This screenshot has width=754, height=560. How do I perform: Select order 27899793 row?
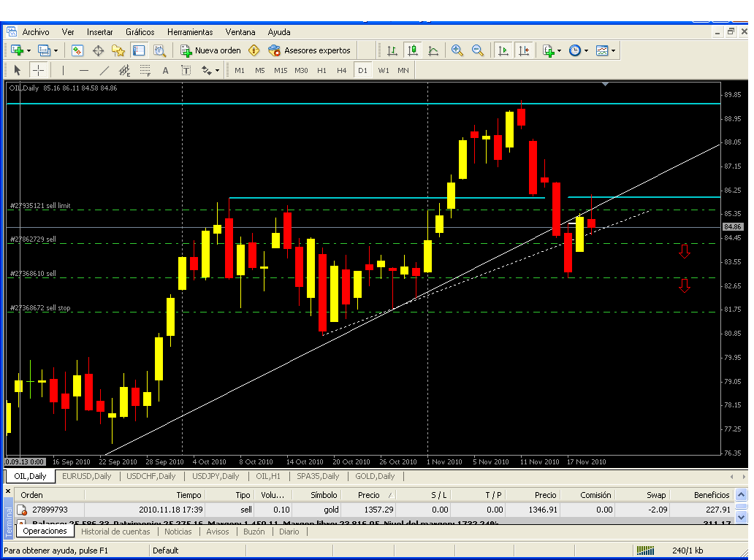pyautogui.click(x=375, y=510)
